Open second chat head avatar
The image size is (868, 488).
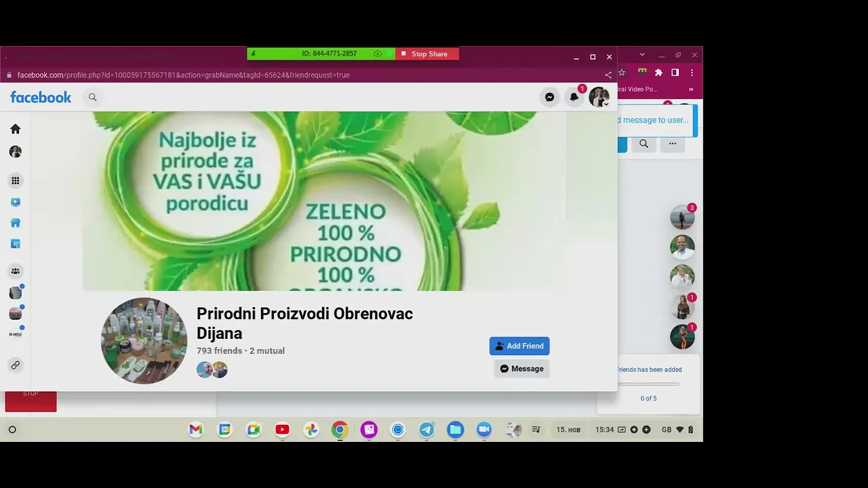click(682, 247)
